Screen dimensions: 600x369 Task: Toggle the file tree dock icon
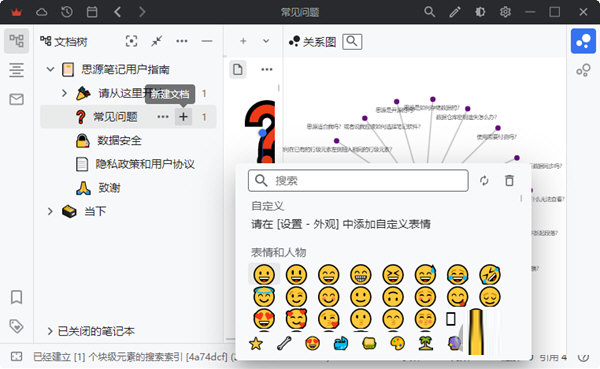point(16,41)
